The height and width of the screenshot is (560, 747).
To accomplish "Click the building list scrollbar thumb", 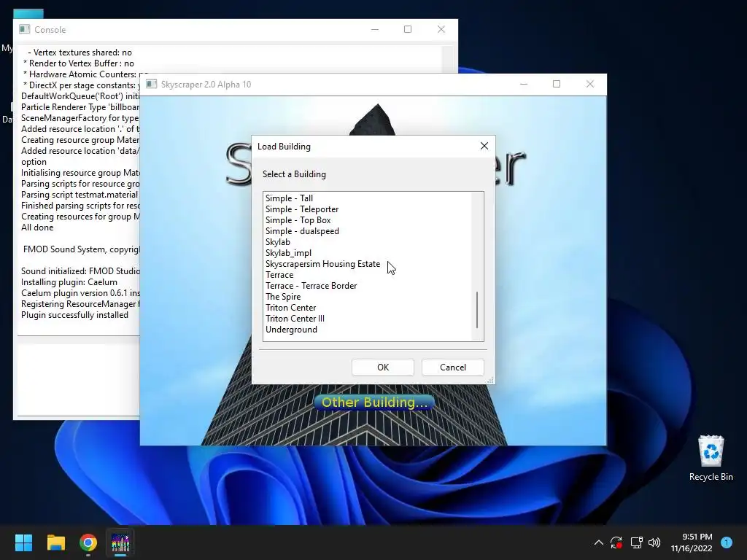I will [477, 310].
